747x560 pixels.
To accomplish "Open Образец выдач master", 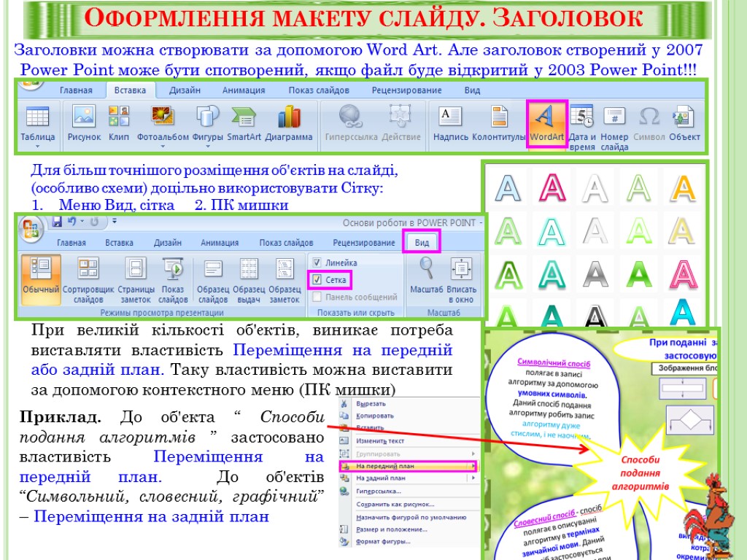I will point(249,280).
